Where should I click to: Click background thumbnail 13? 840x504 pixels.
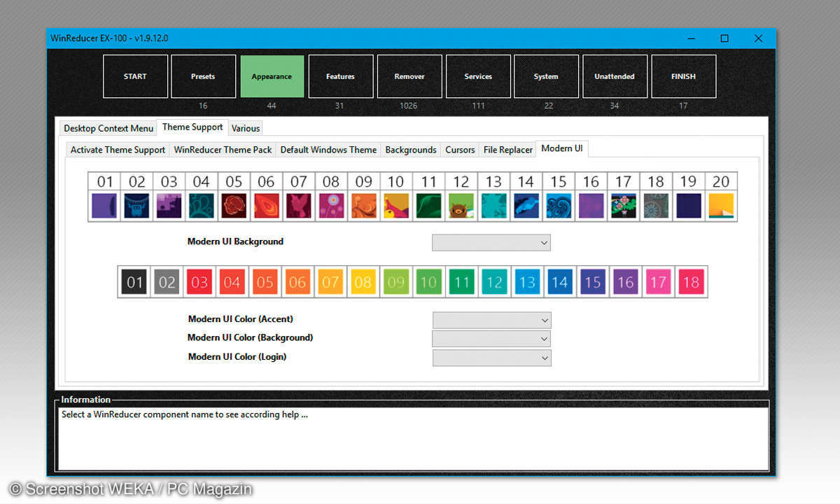pos(493,206)
